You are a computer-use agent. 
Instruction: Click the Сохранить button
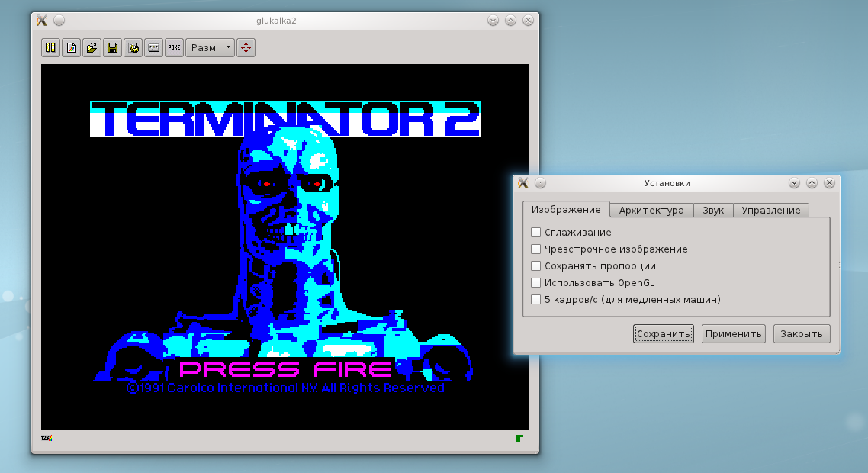(663, 333)
